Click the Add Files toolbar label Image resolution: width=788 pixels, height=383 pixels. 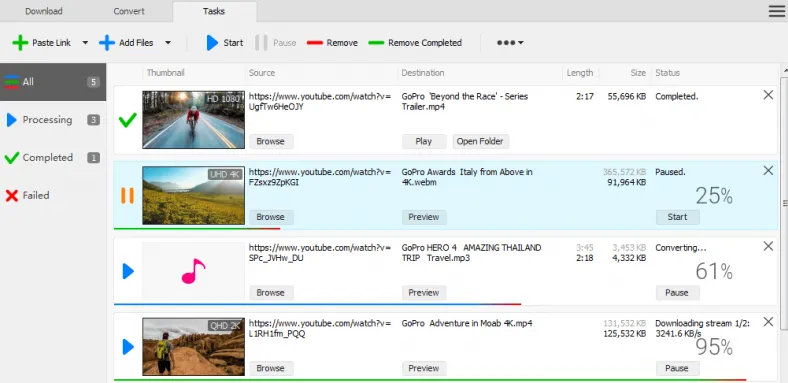[136, 43]
